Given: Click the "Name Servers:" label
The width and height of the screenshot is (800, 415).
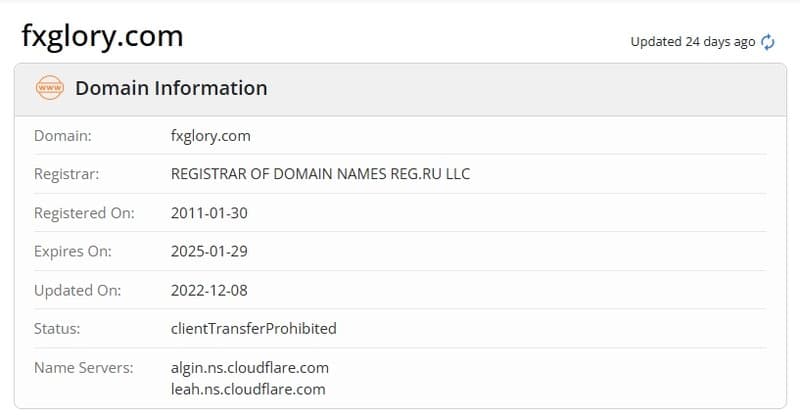Looking at the screenshot, I should tap(83, 367).
